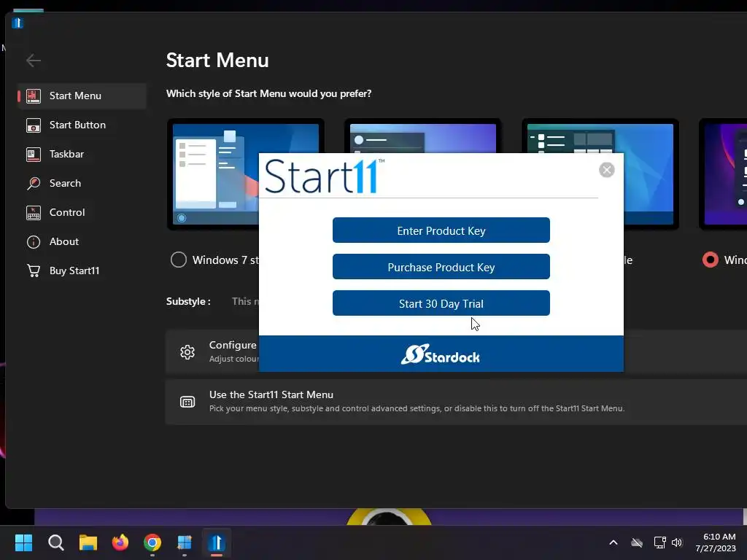Click the Taskbar sidebar icon
Image resolution: width=747 pixels, height=560 pixels.
pos(34,155)
